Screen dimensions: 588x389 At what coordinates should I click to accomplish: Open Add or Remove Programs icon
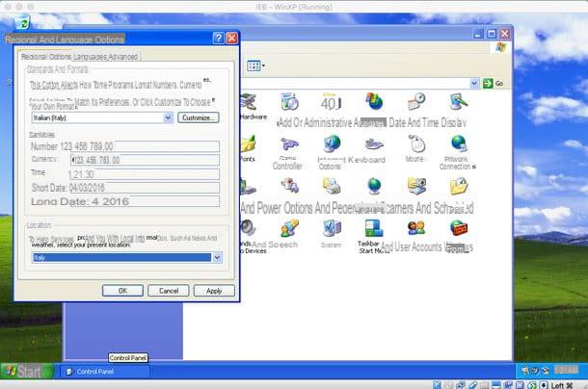tap(289, 102)
